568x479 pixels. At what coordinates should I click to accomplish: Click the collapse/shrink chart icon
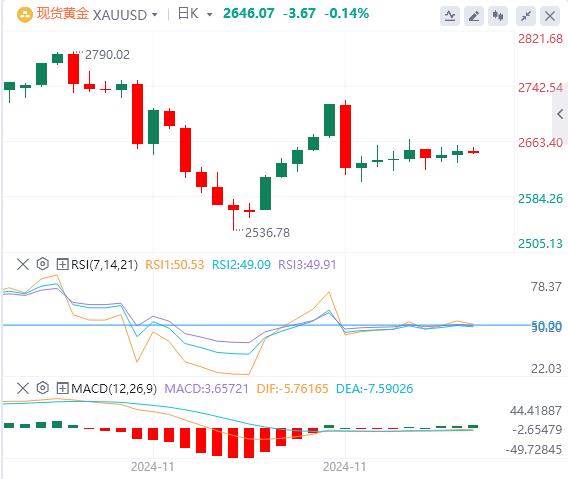point(526,16)
